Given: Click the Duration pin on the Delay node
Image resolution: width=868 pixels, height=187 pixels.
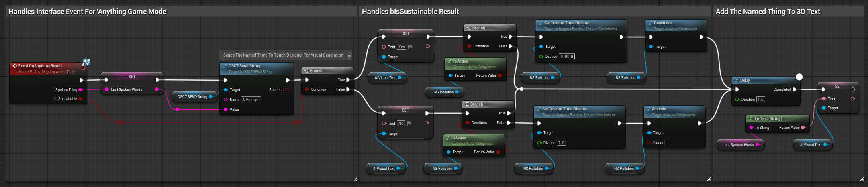Looking at the screenshot, I should click(x=737, y=99).
